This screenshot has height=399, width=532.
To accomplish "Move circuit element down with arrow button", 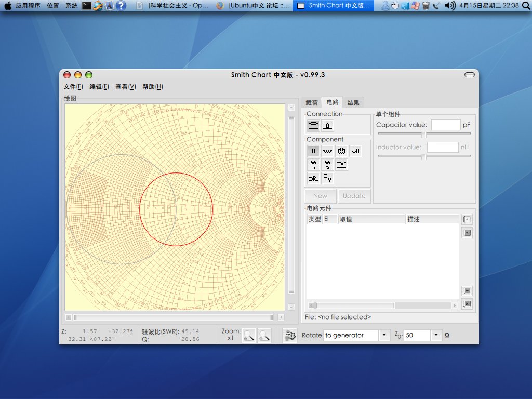I will point(467,233).
